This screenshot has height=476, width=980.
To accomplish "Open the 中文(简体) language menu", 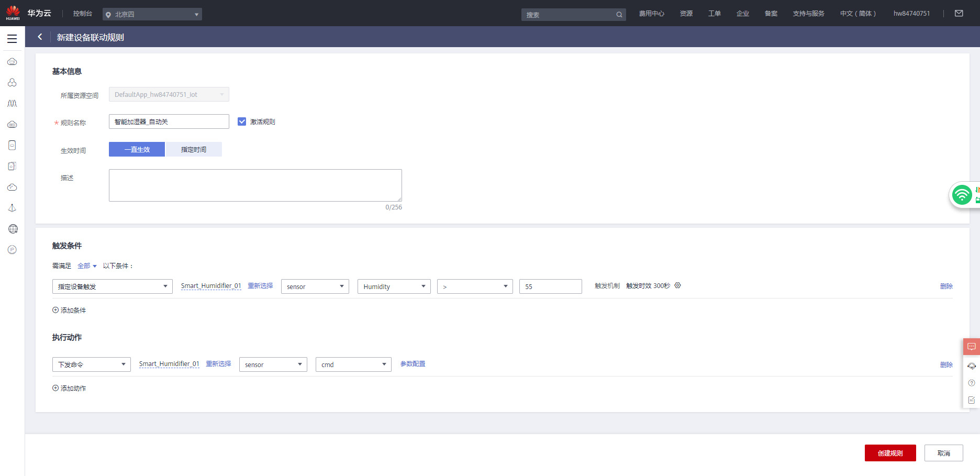I will [x=858, y=14].
